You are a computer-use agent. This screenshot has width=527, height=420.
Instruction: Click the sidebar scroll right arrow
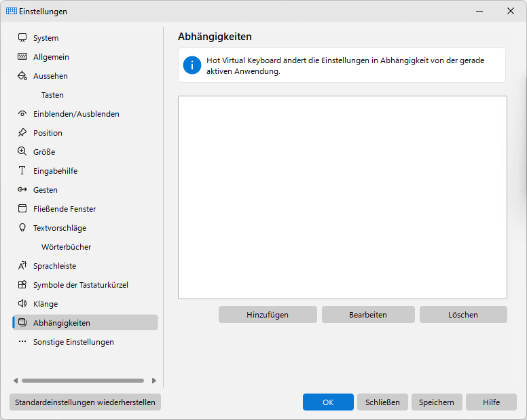154,381
